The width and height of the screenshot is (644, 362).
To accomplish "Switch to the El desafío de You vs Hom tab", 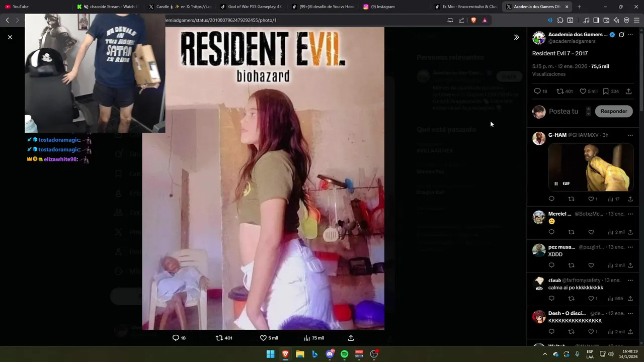I will [323, 7].
